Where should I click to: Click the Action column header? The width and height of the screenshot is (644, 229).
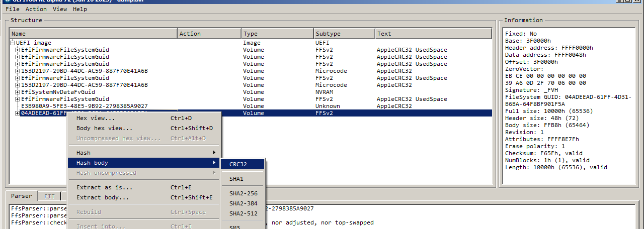209,34
